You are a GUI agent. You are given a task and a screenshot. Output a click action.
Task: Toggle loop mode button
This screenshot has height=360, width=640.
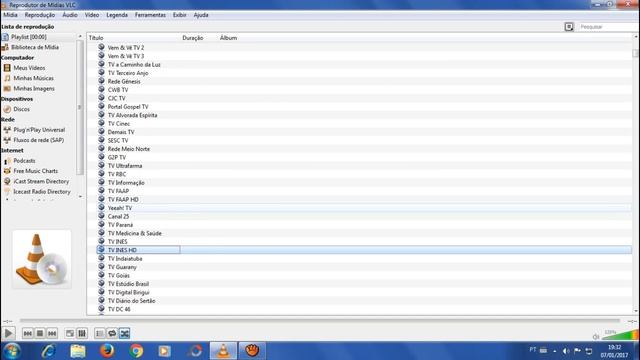coord(112,333)
